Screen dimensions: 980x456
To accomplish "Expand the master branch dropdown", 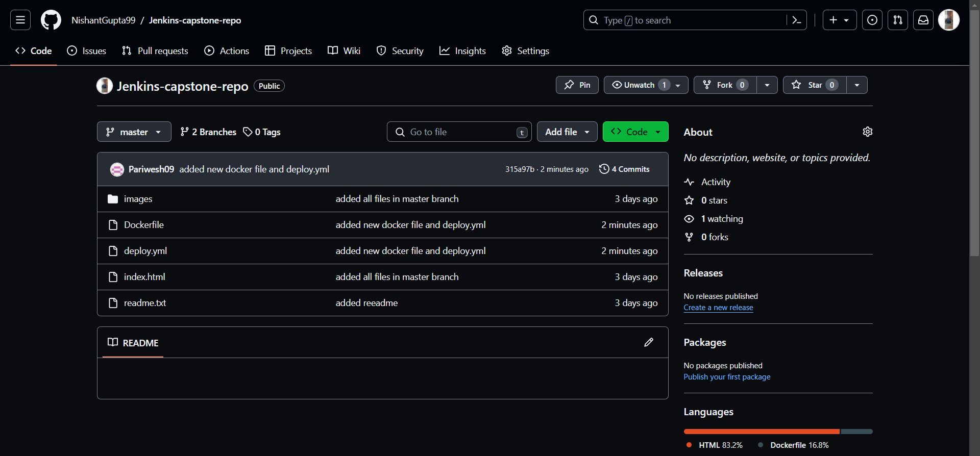I will coord(134,132).
